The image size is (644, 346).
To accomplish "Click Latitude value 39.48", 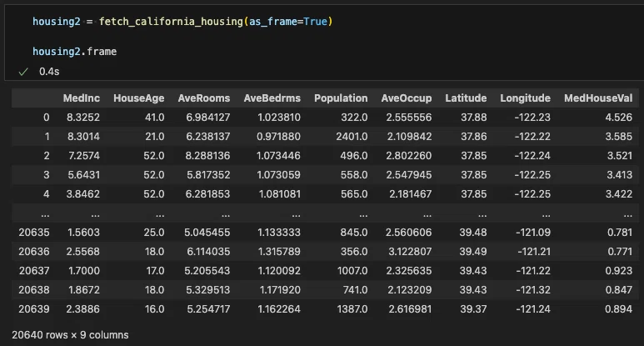I will 473,232.
